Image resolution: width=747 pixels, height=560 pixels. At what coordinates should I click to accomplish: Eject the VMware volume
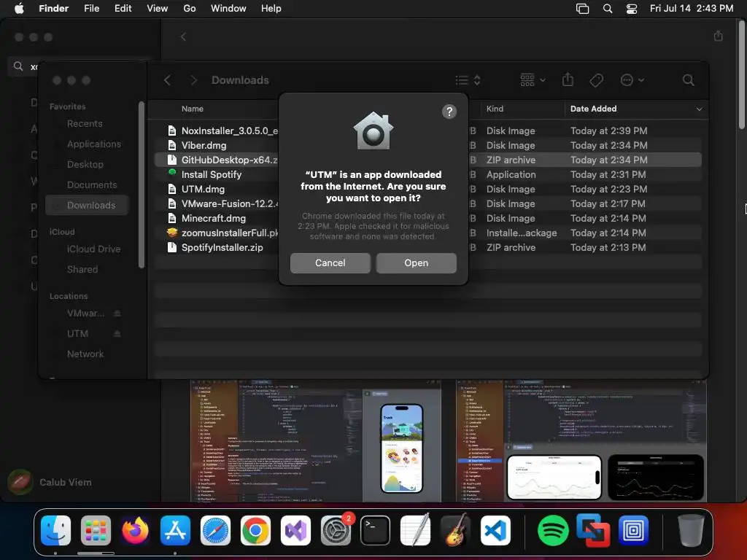click(117, 314)
